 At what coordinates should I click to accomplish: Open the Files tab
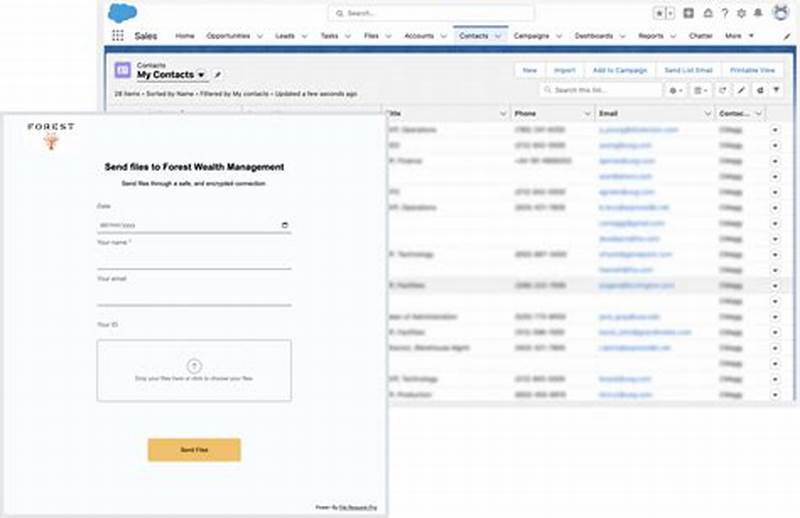pos(371,36)
